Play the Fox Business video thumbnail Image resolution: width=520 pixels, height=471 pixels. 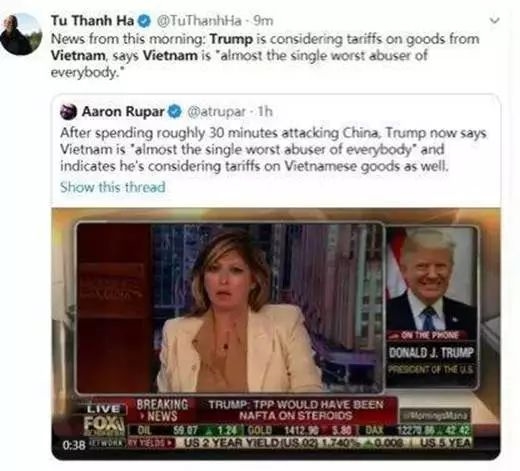click(276, 334)
